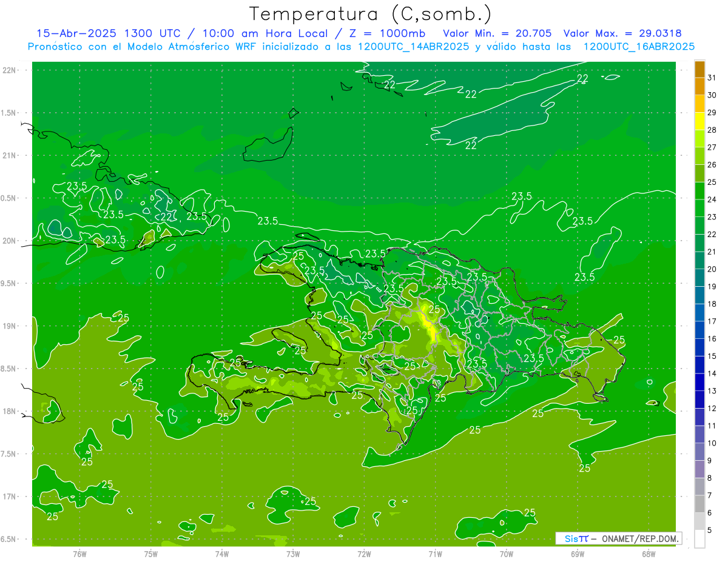Click the green swatch between 24 and 25
728x562 pixels.
(699, 191)
